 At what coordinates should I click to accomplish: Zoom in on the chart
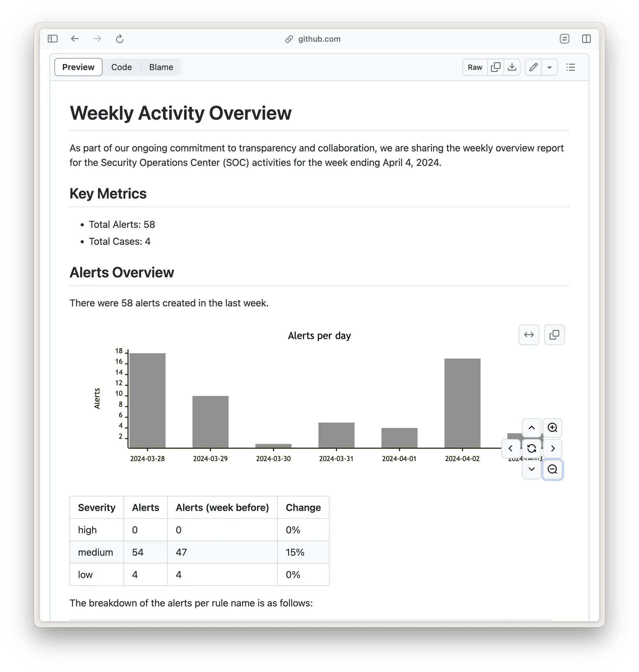552,428
